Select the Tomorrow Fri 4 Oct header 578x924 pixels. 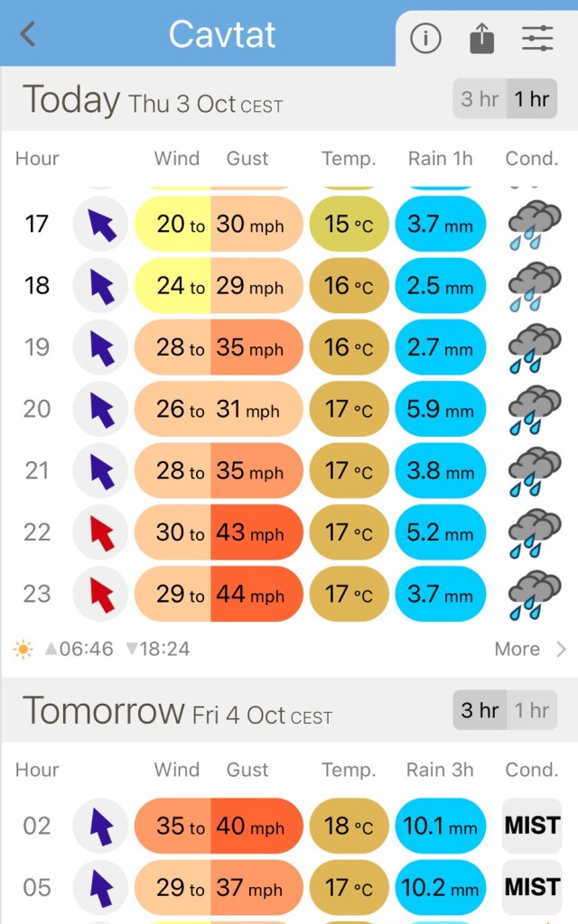click(177, 712)
